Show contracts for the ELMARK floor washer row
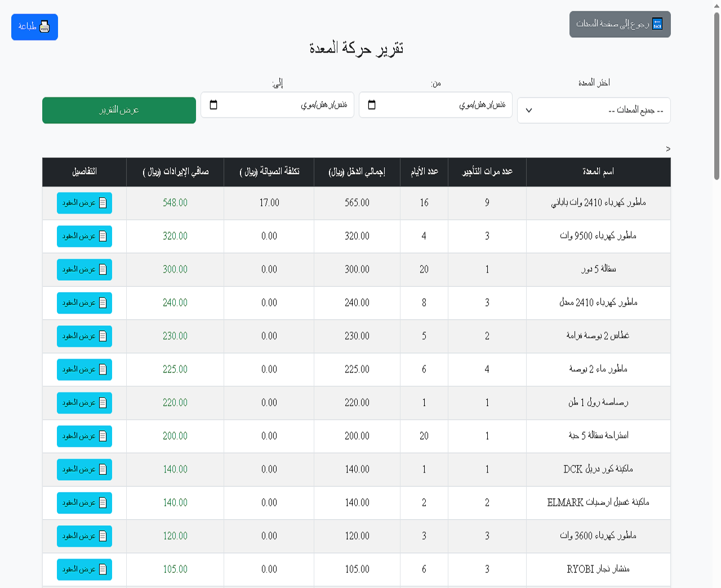Screen dimensions: 721x588 (x=84, y=502)
